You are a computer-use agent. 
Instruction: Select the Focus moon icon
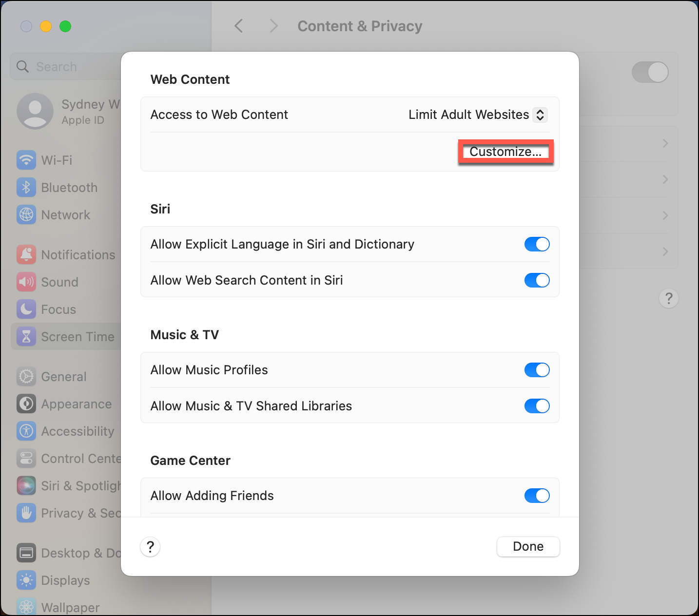pyautogui.click(x=26, y=309)
